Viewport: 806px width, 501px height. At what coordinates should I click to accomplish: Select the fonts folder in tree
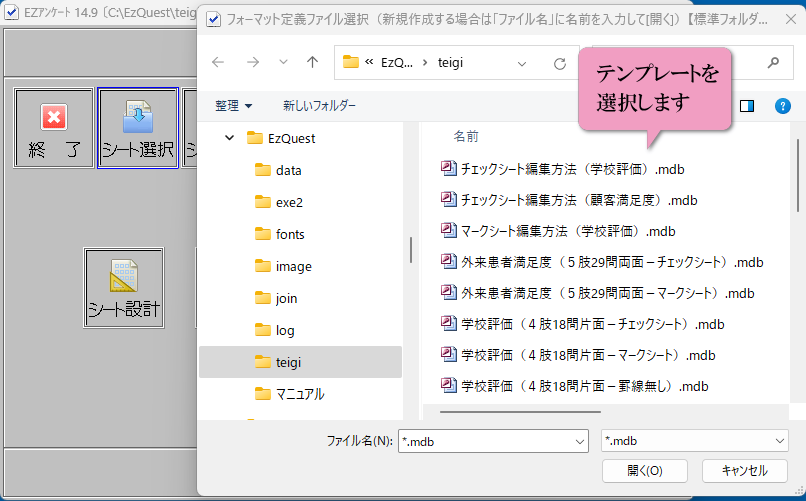click(x=280, y=234)
